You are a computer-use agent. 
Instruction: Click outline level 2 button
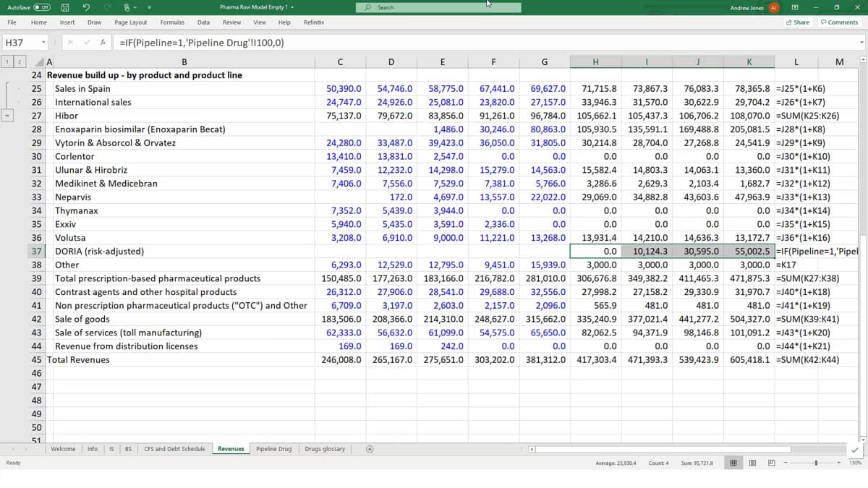click(20, 61)
